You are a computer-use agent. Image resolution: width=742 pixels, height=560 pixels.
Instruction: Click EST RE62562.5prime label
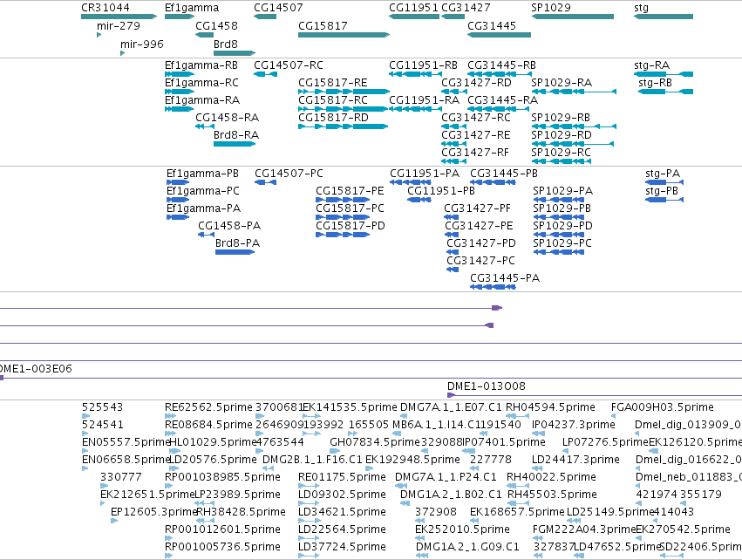(208, 407)
